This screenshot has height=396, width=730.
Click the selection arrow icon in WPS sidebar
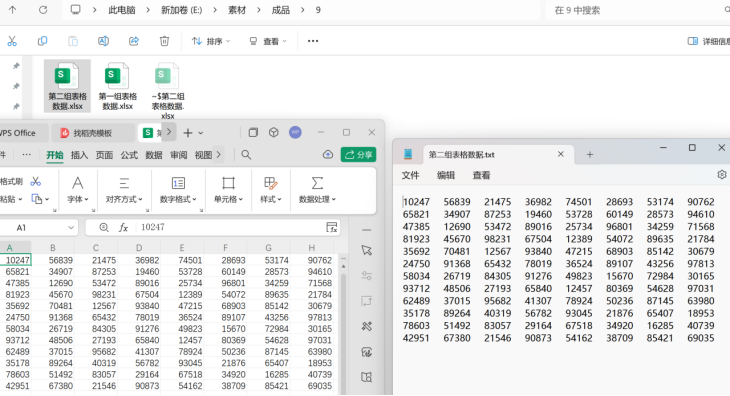click(x=367, y=250)
